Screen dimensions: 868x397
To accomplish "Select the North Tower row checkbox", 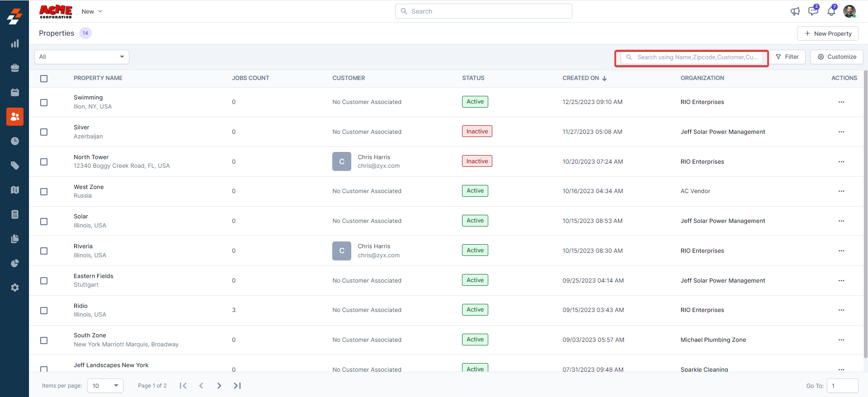I will pyautogui.click(x=44, y=162).
